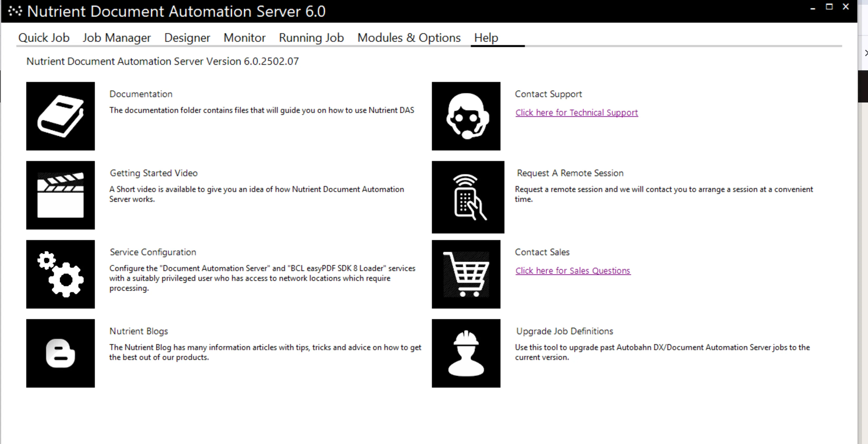This screenshot has width=868, height=444.
Task: Click the Contact Support headset icon
Action: 466,116
